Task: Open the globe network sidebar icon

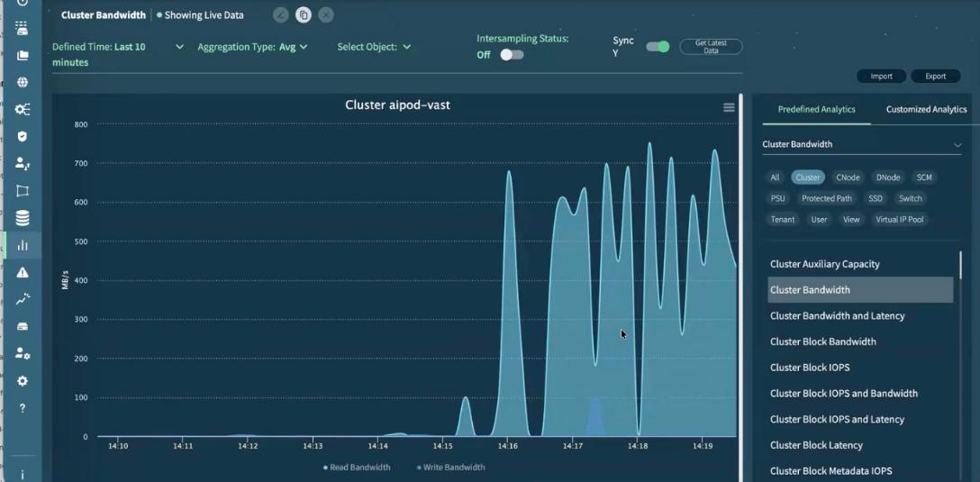Action: tap(23, 83)
